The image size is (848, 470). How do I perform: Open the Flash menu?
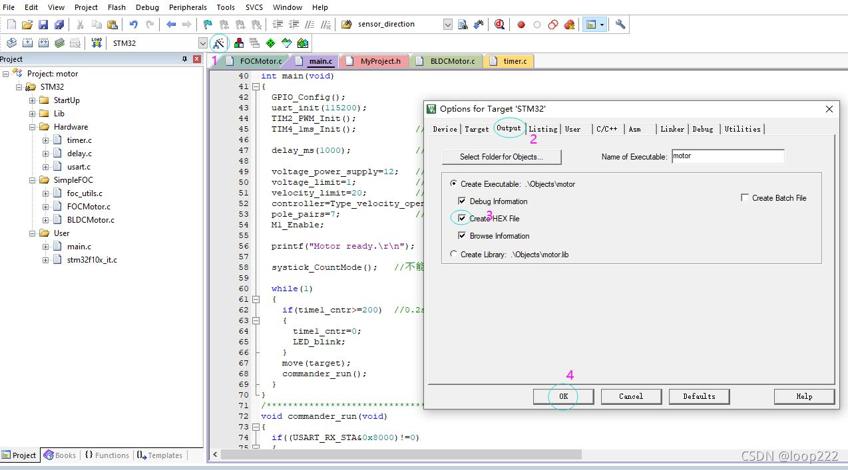116,7
